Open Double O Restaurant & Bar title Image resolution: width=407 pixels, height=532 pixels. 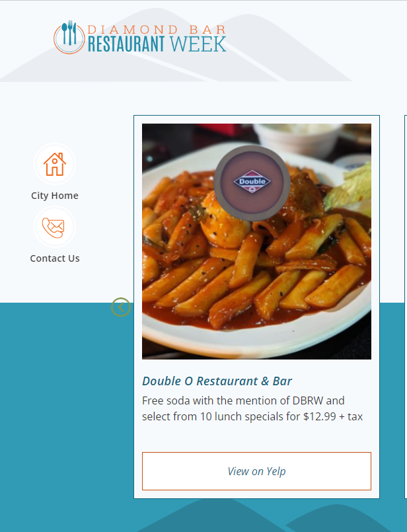217,381
